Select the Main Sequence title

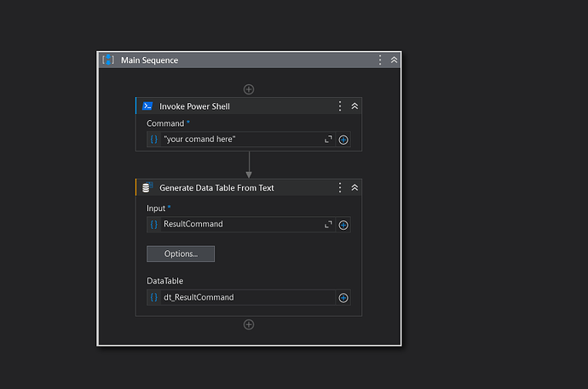(x=149, y=60)
